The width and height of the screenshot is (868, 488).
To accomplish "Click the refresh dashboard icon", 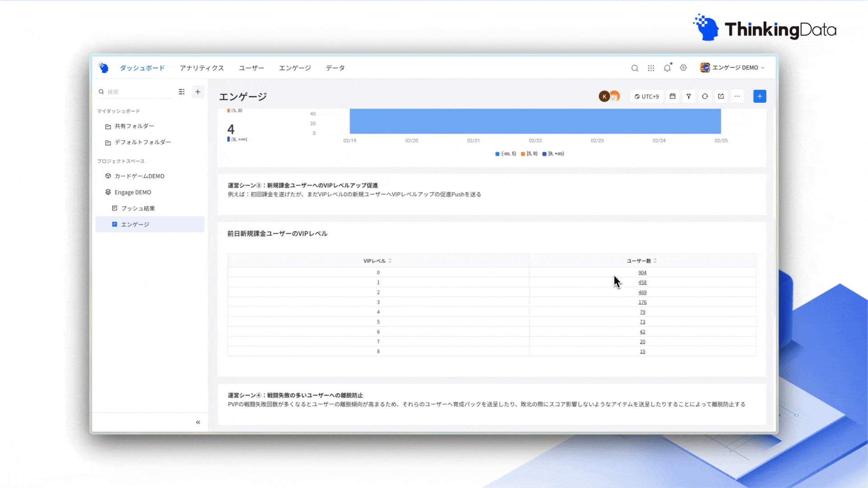I will (x=705, y=96).
